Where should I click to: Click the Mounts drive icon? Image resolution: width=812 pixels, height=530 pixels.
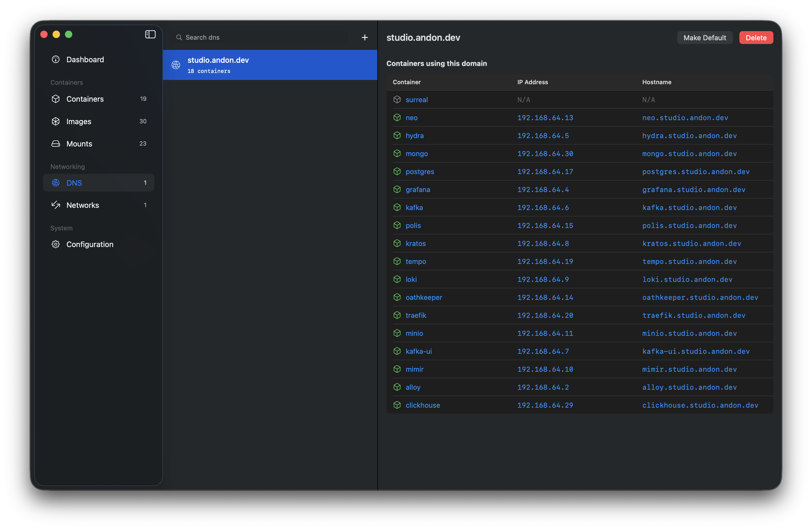point(56,144)
